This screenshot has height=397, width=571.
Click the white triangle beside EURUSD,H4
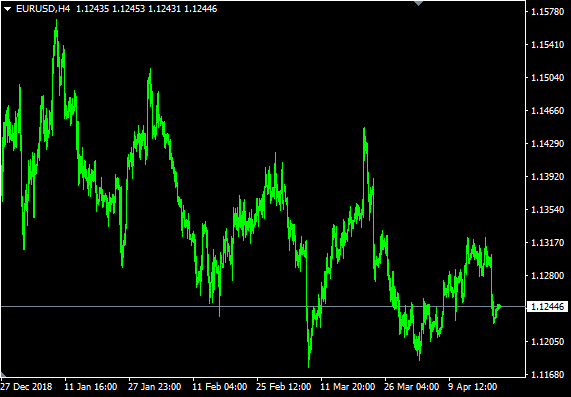pyautogui.click(x=7, y=9)
